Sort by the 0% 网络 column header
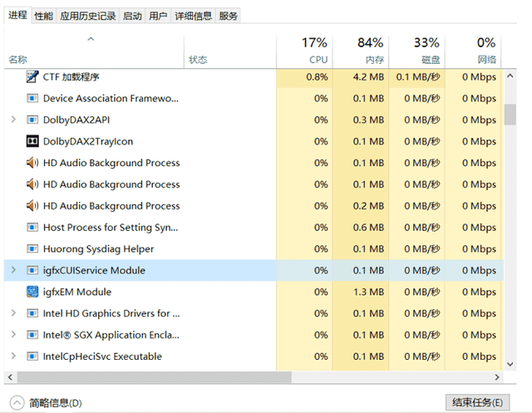 473,52
